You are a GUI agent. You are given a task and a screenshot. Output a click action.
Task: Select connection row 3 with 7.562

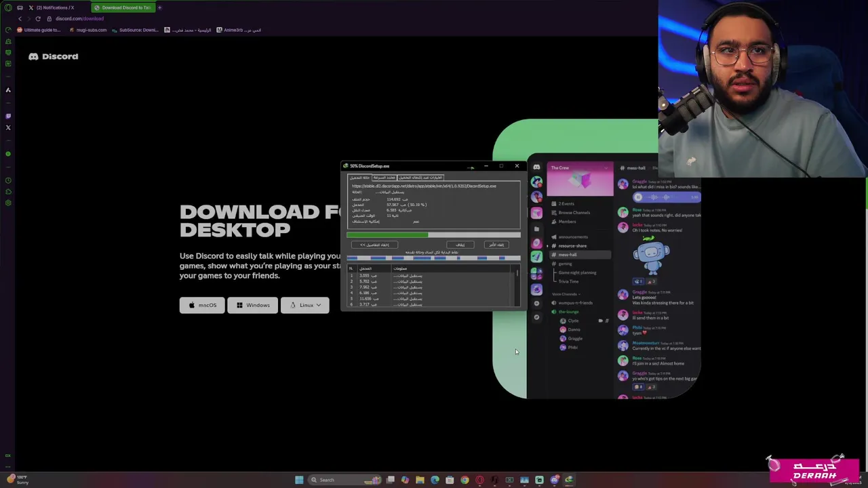(x=431, y=287)
